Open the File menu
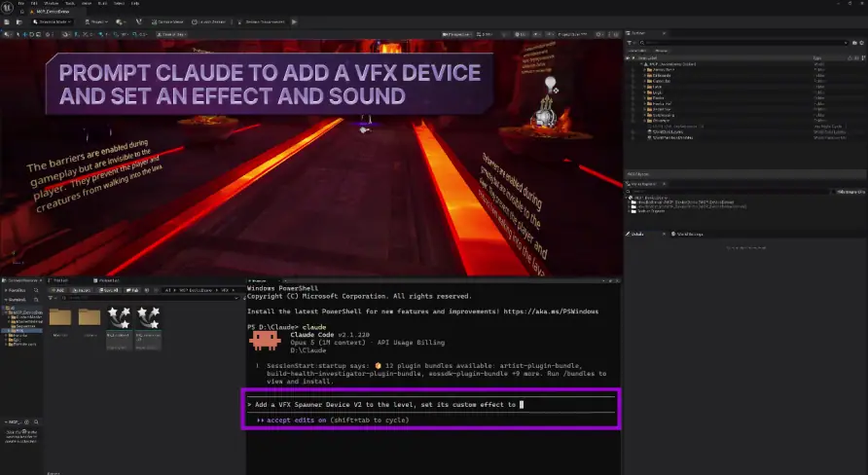 (x=21, y=3)
